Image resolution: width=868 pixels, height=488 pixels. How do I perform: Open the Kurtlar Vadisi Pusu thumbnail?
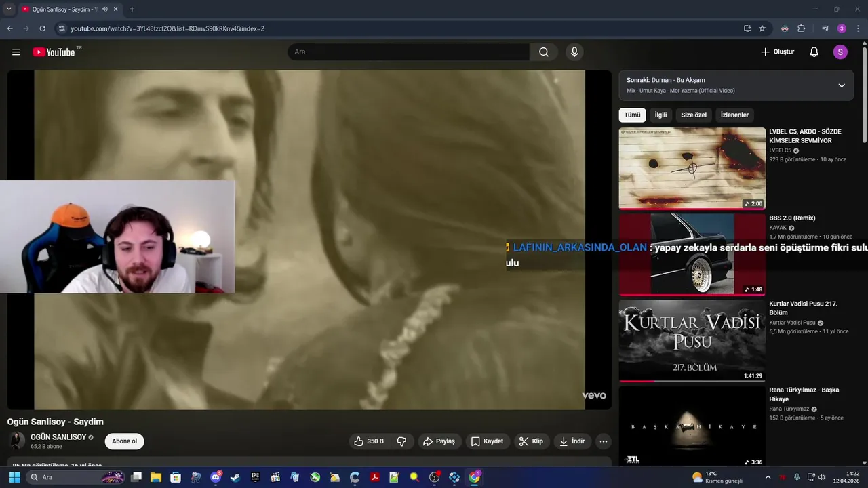[692, 341]
